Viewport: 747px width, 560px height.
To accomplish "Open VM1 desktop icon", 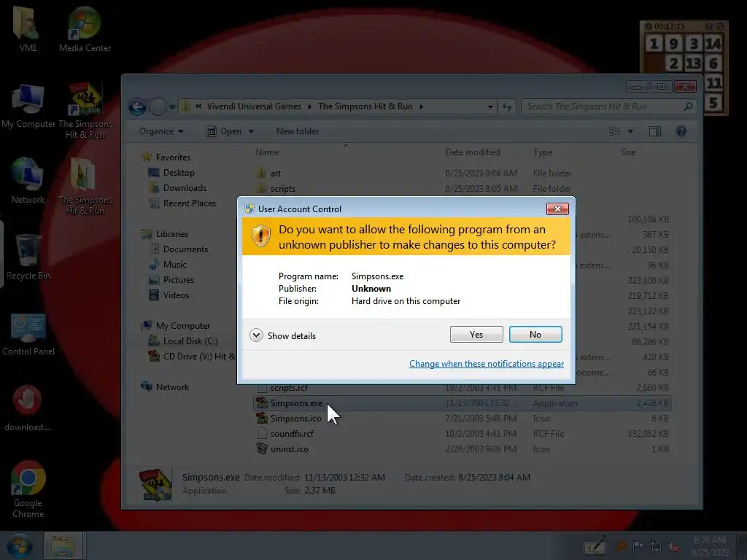I will click(x=28, y=28).
